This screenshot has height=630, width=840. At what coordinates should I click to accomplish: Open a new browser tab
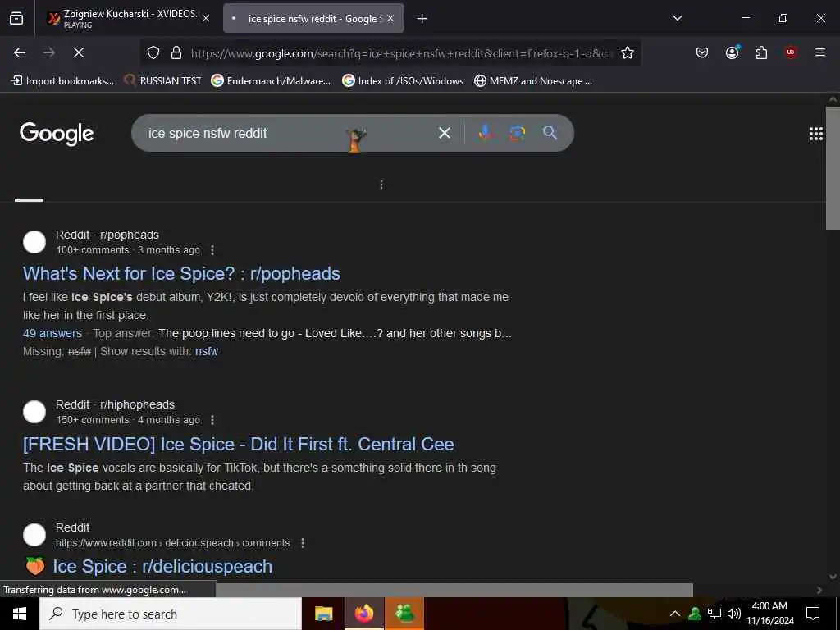click(422, 19)
